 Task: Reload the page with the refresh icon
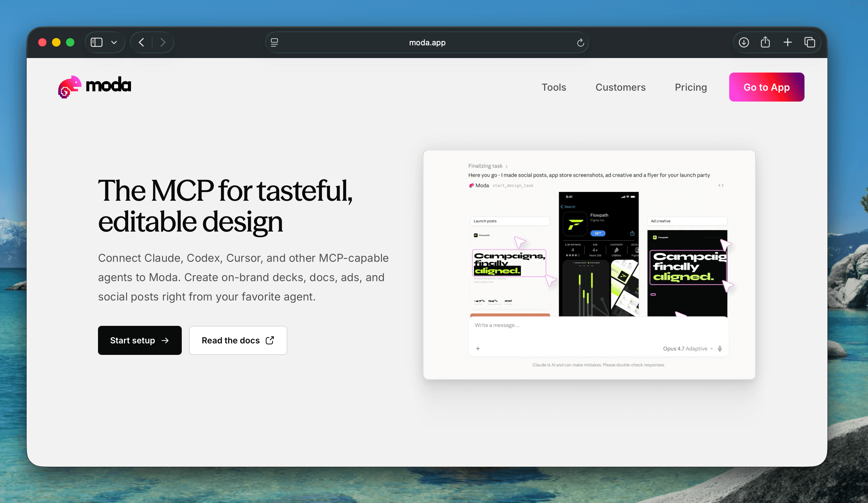point(580,42)
